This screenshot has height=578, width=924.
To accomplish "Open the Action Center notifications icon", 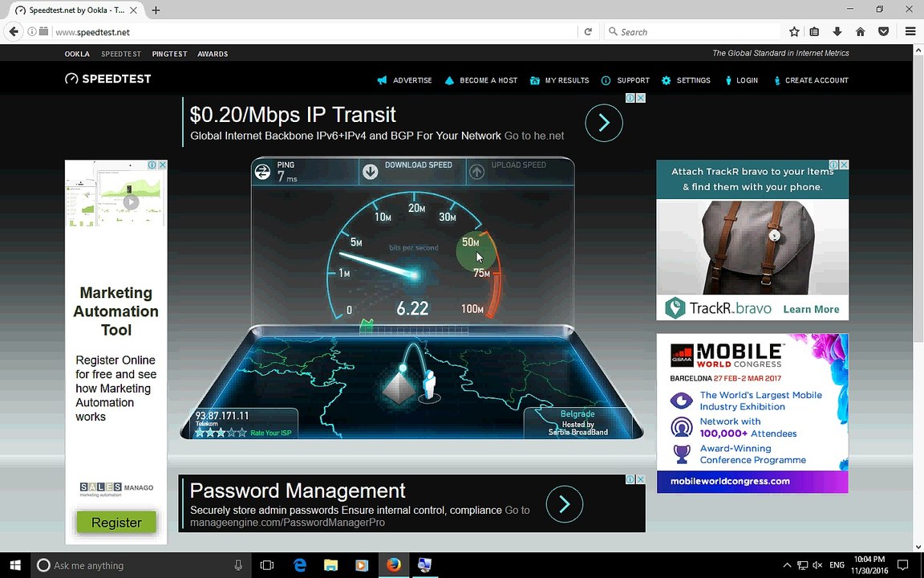I will click(903, 565).
